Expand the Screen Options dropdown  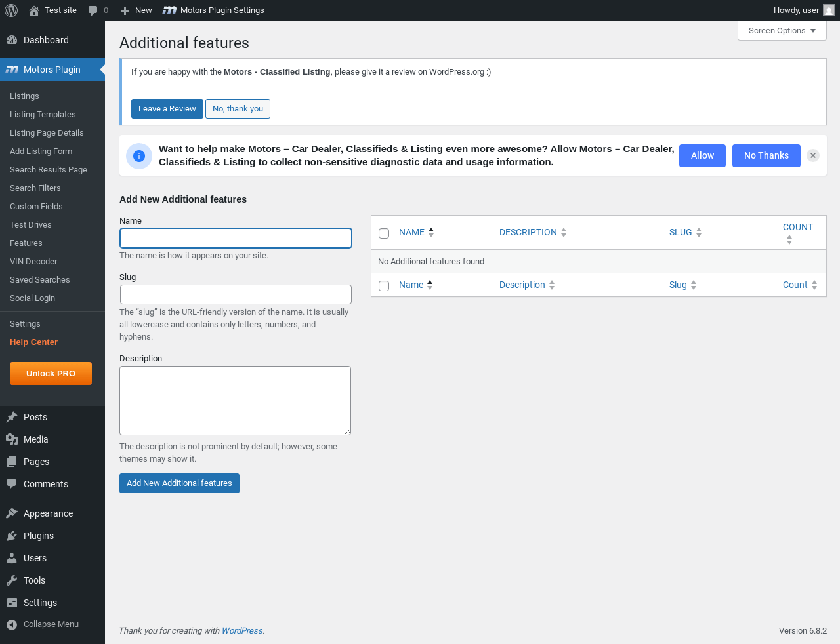click(x=782, y=31)
